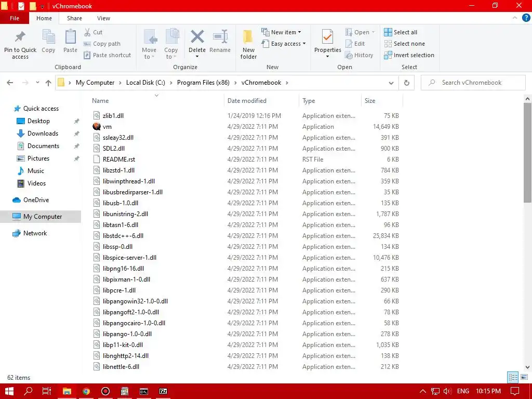
Task: Click Select none in ribbon
Action: click(404, 44)
